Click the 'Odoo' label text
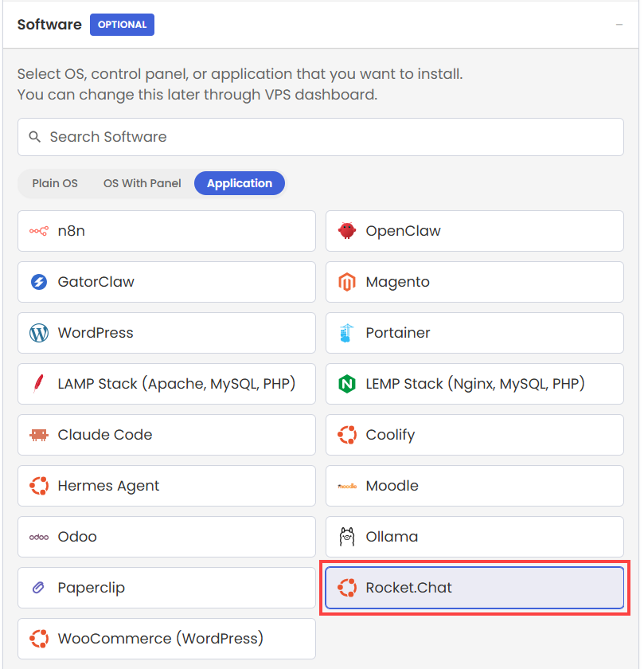The height and width of the screenshot is (669, 644). 77,537
